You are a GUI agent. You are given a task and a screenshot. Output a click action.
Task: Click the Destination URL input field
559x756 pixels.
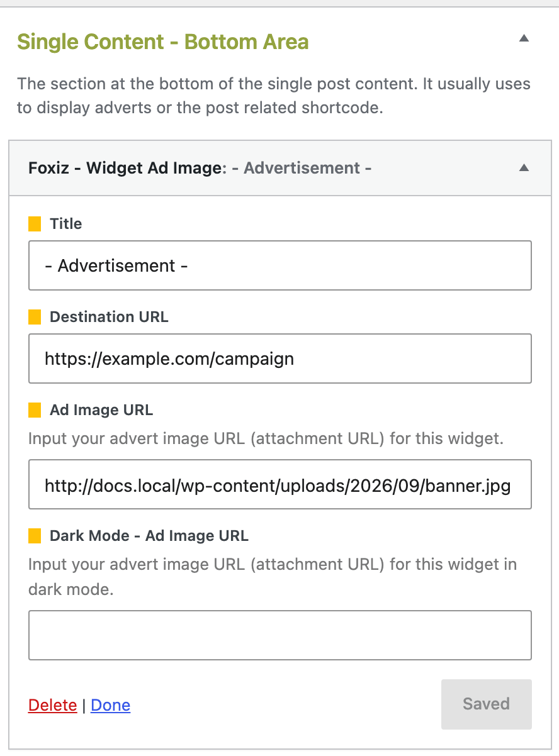pyautogui.click(x=280, y=359)
